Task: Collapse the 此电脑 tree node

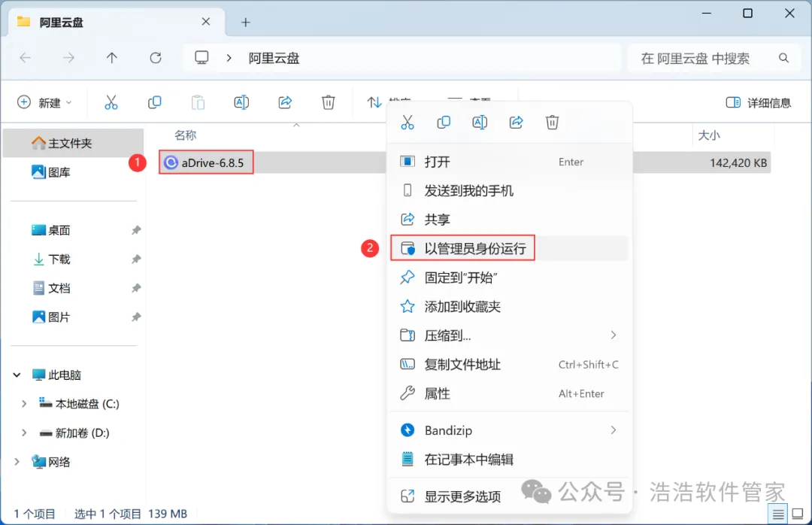Action: click(x=17, y=375)
